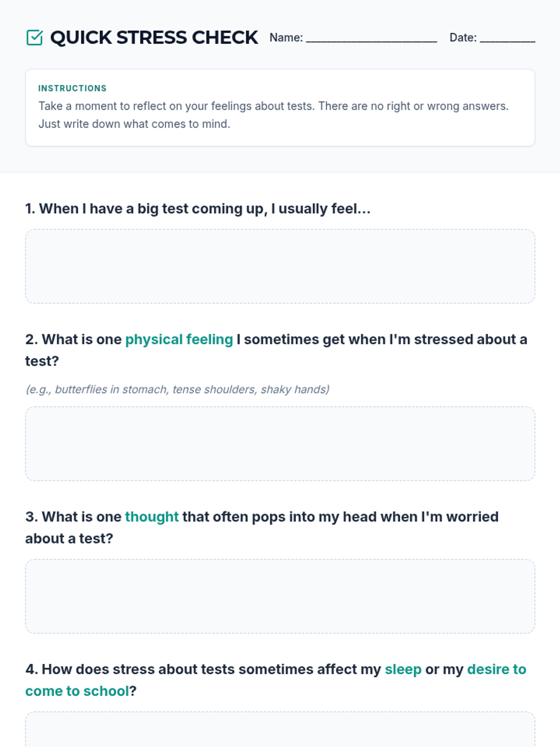Viewport: 560px width, 747px height.
Task: Click the answer box for question 1
Action: click(x=280, y=266)
